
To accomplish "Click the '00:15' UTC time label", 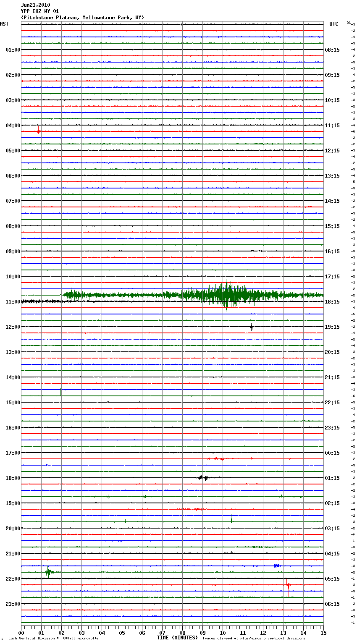I will coord(332,453).
